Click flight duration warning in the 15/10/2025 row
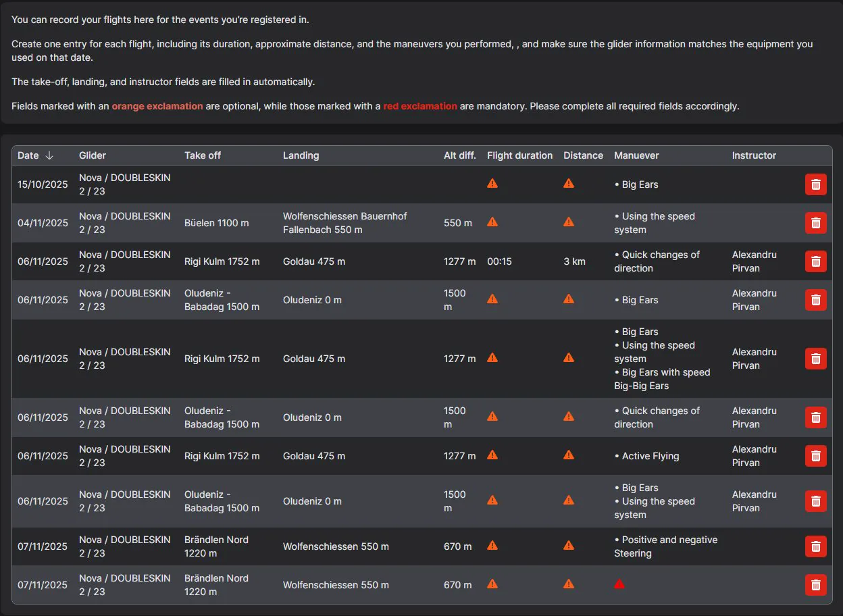This screenshot has height=616, width=843. (x=492, y=183)
